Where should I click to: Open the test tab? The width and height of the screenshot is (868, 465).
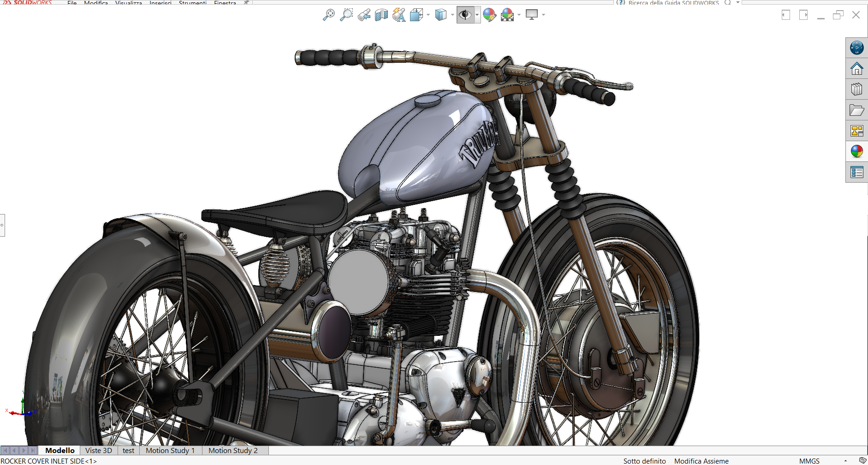point(129,451)
